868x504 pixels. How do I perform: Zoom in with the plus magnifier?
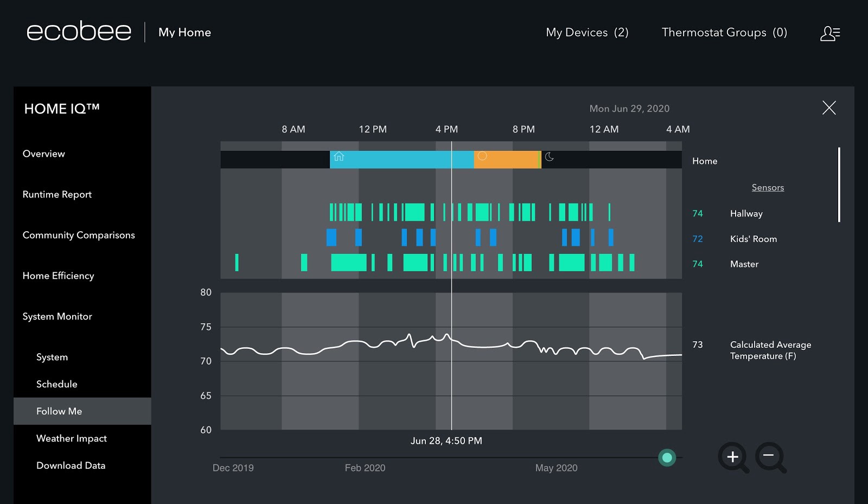click(x=733, y=457)
